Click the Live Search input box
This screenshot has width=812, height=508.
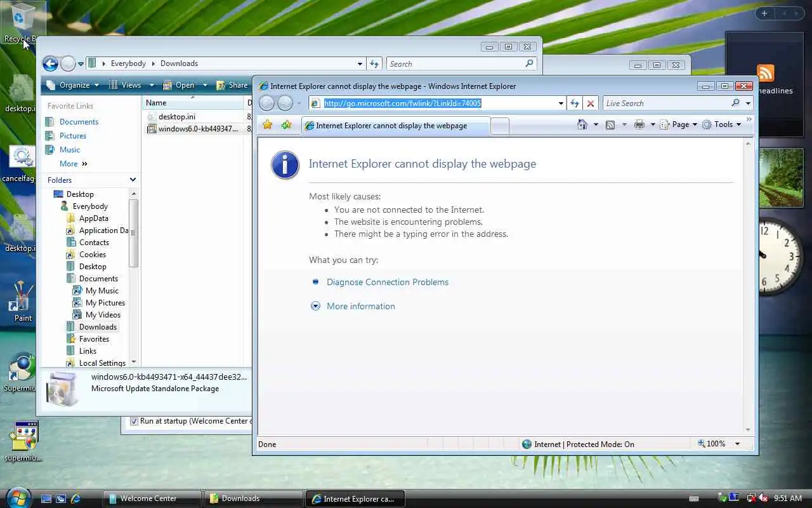pos(666,104)
